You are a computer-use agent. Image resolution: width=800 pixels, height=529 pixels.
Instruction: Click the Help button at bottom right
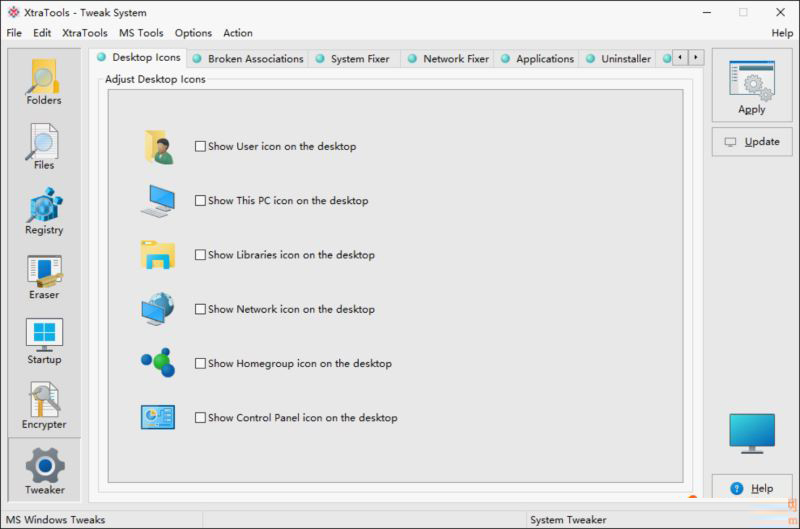coord(752,488)
